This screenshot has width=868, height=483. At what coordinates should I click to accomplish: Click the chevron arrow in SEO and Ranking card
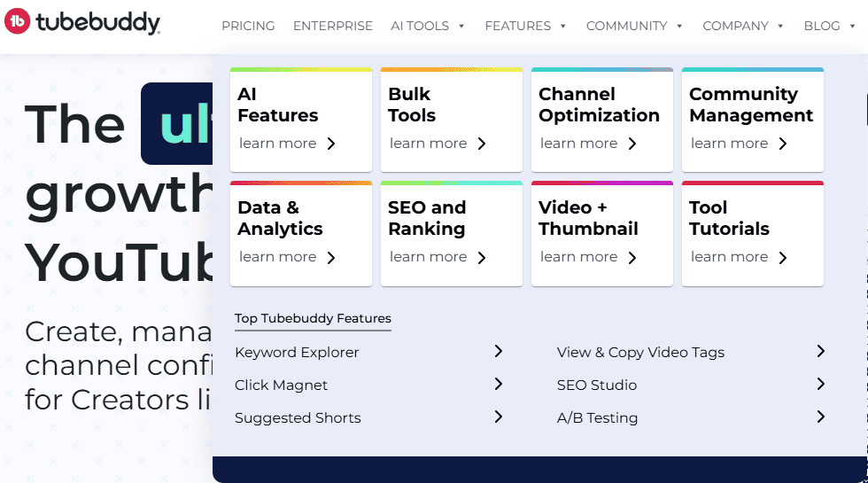[x=482, y=258]
